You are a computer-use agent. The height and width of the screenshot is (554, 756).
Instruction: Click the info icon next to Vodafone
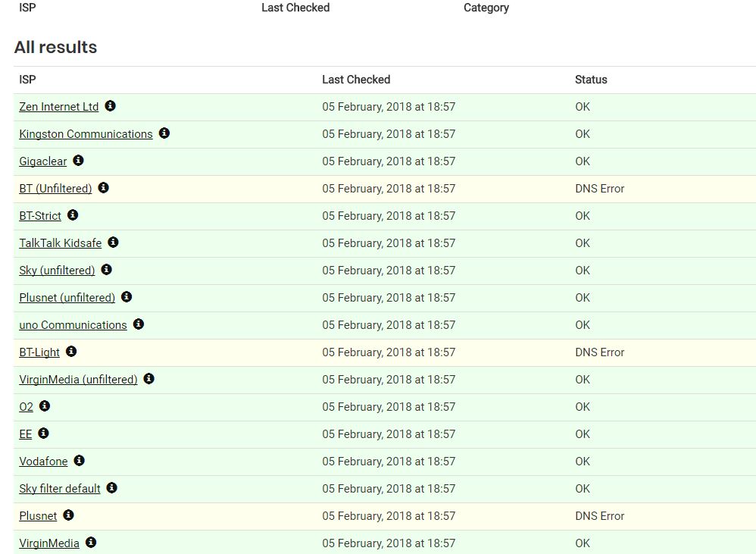[x=79, y=461]
